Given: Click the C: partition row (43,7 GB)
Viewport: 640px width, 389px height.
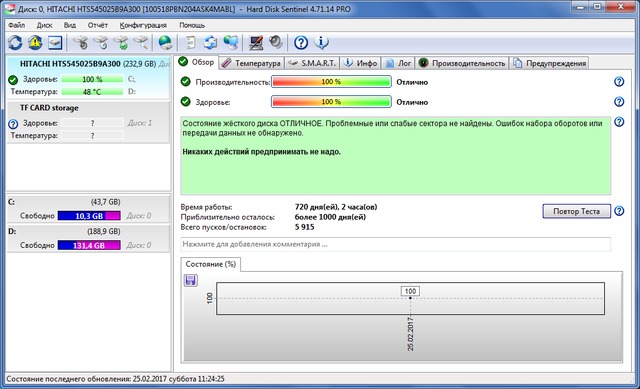Looking at the screenshot, I should pos(88,209).
